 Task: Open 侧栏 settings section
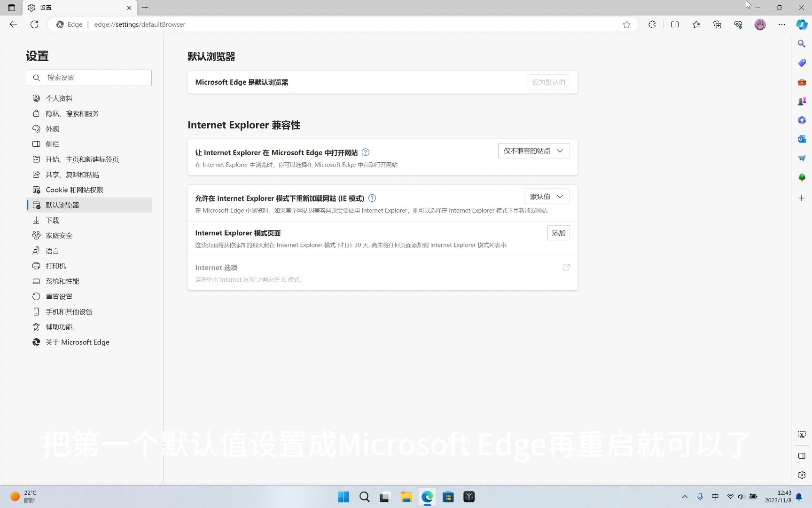pyautogui.click(x=89, y=144)
